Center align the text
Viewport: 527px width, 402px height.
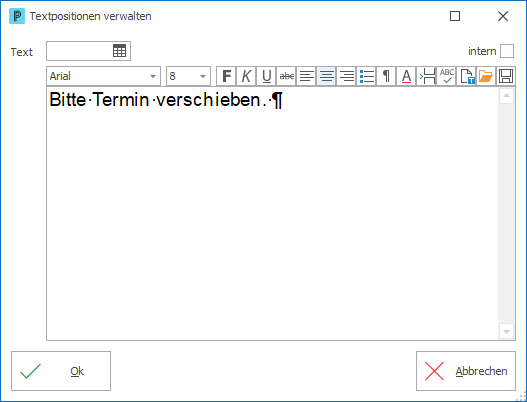coord(326,76)
